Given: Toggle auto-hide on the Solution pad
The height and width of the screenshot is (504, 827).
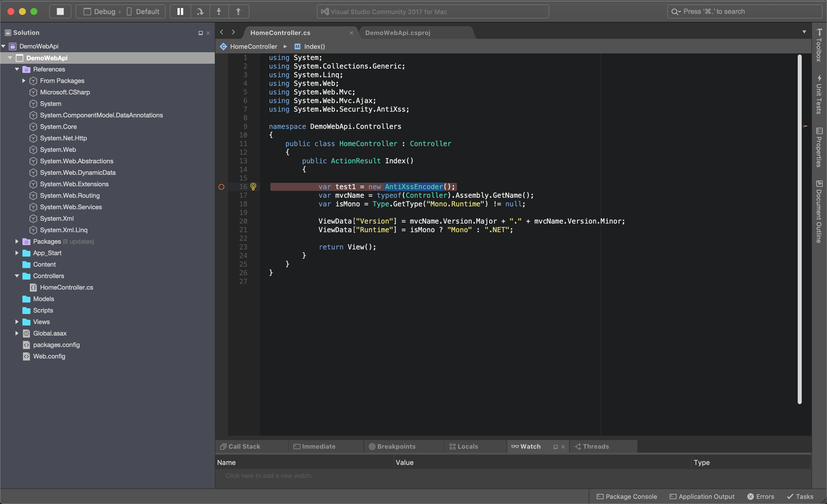Looking at the screenshot, I should coord(200,33).
